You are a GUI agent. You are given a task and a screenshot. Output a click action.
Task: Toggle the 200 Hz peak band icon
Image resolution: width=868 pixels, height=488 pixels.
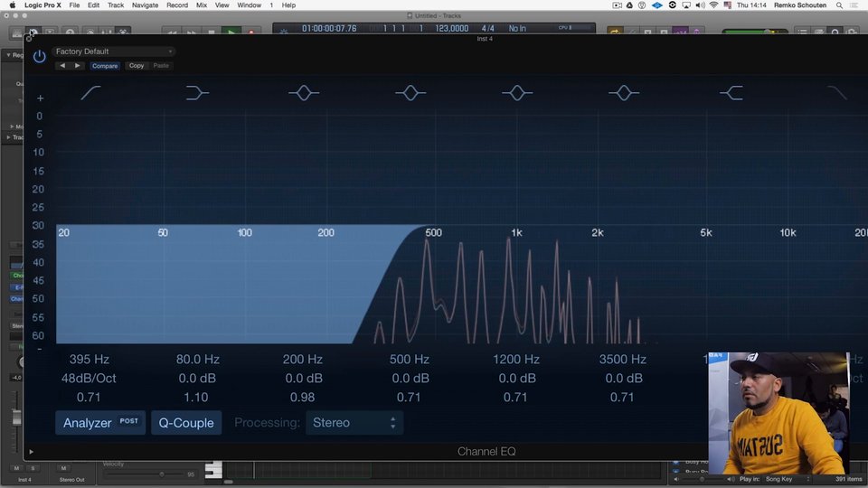[x=304, y=93]
